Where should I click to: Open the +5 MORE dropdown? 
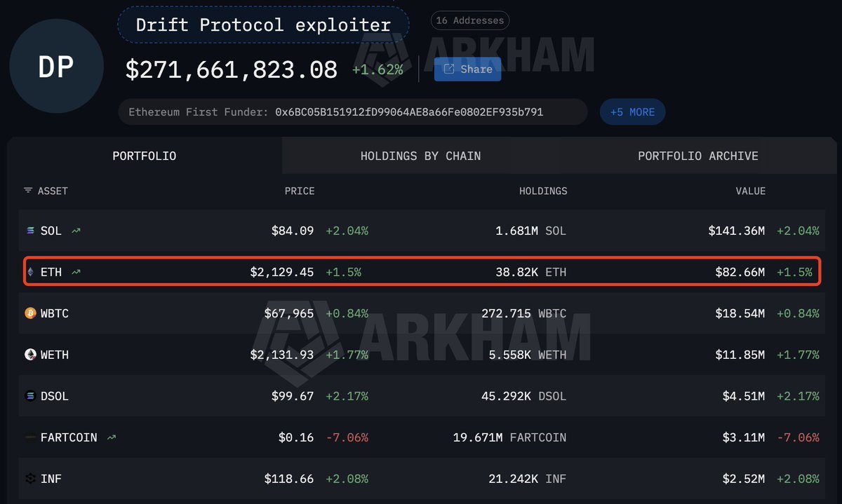[x=632, y=111]
